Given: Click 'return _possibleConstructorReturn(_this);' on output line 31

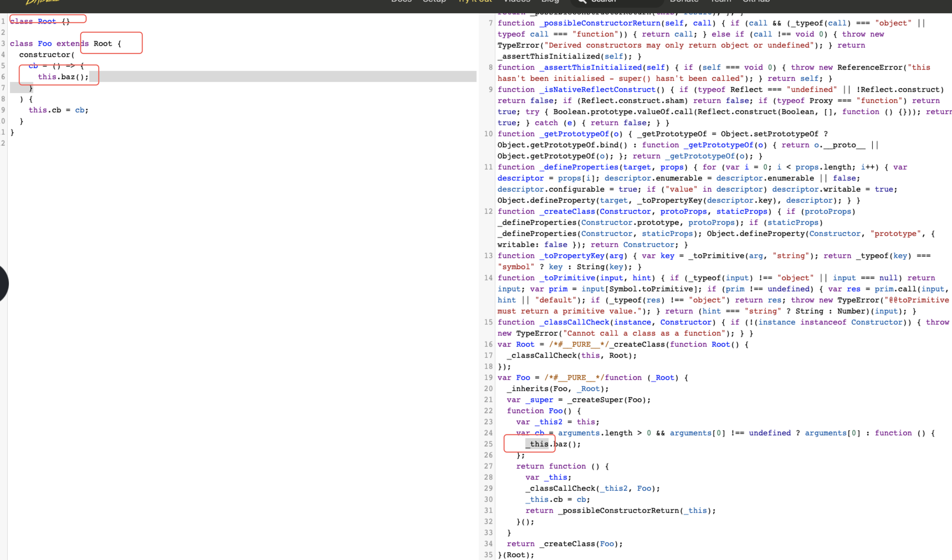Looking at the screenshot, I should pyautogui.click(x=620, y=510).
